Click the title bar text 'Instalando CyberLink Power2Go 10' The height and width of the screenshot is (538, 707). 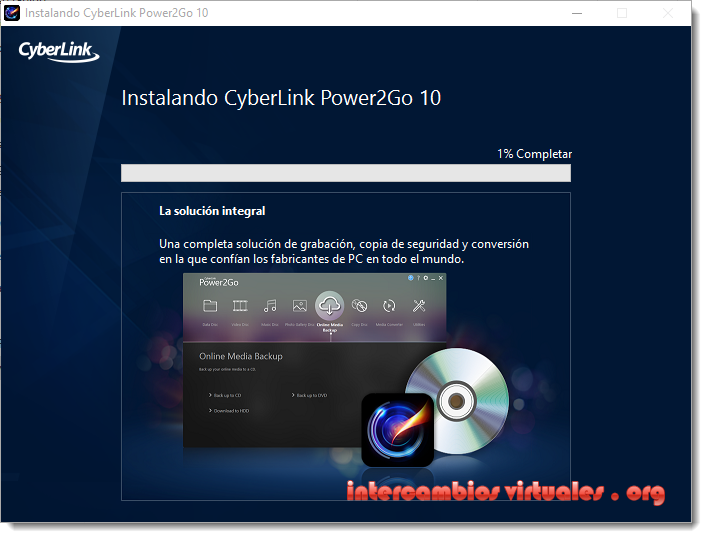tap(117, 13)
